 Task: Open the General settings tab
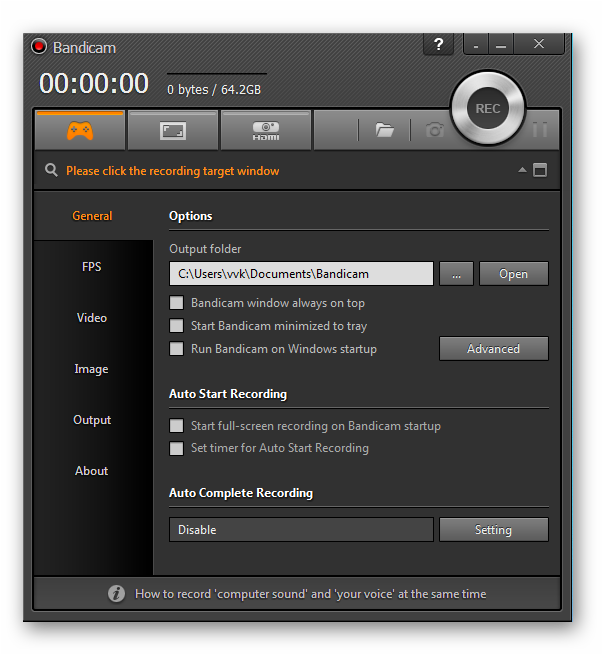[x=92, y=216]
